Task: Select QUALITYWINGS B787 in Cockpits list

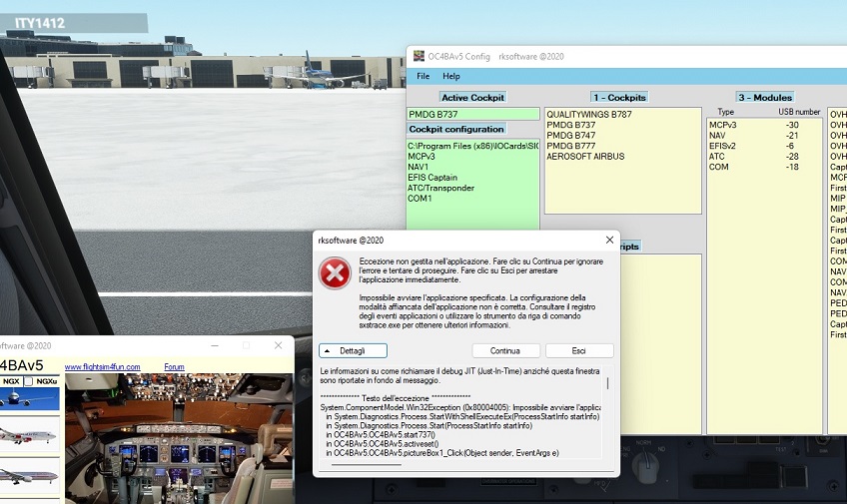Action: [588, 115]
